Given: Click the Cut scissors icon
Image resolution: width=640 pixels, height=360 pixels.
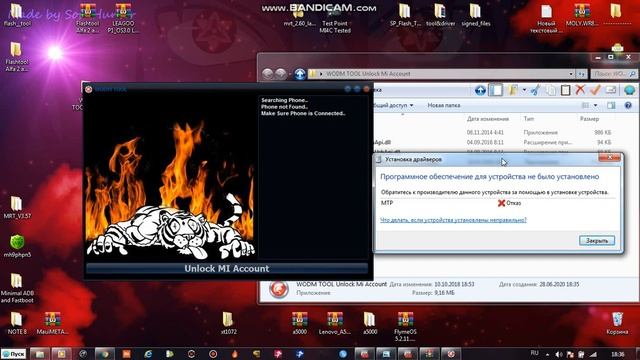Looking at the screenshot, I should click(x=535, y=90).
